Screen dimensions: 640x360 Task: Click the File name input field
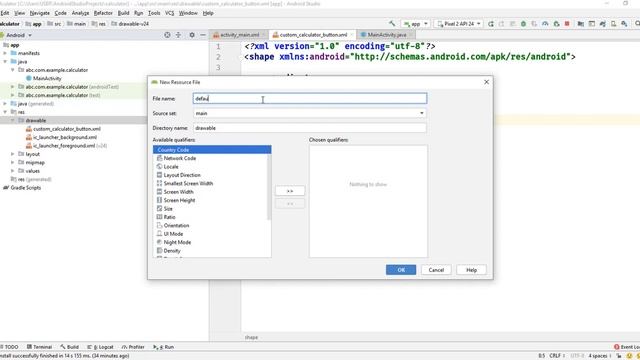tap(310, 98)
